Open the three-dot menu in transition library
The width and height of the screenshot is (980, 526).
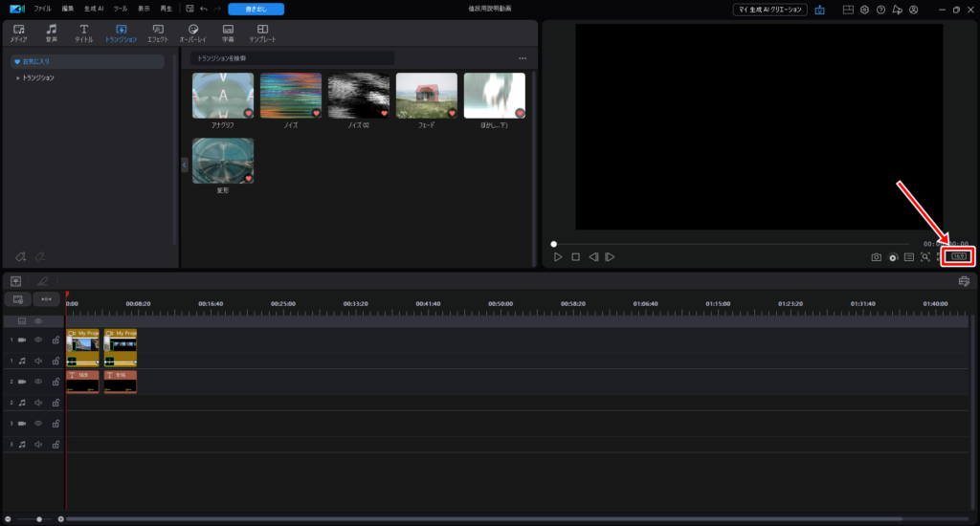tap(523, 58)
